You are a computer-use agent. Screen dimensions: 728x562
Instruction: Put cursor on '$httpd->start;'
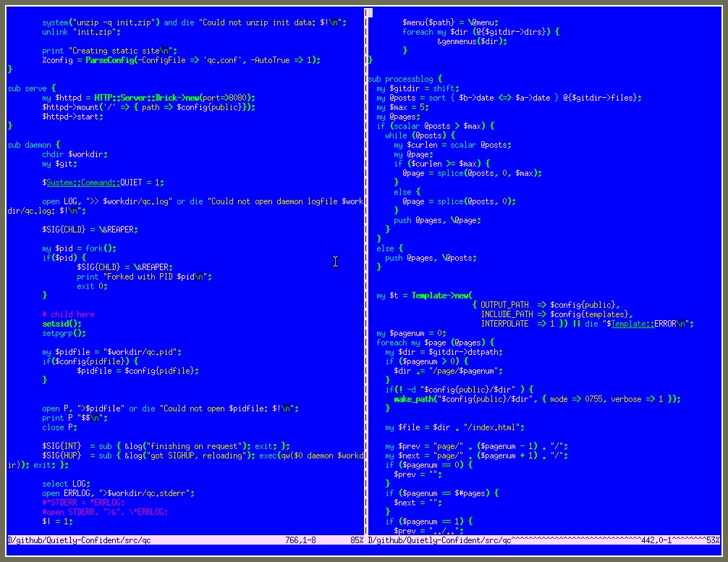coord(72,117)
